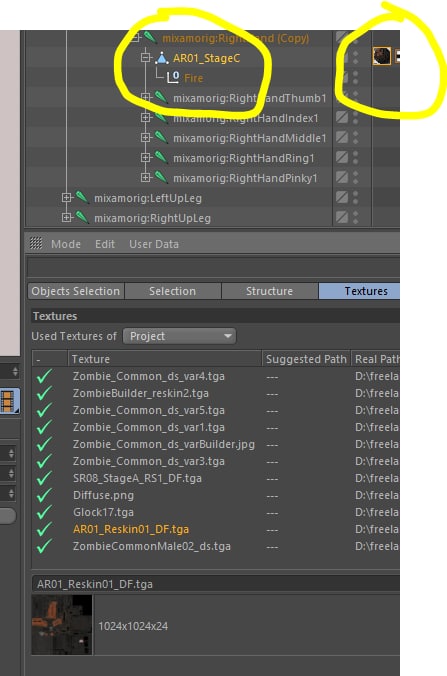Click the 1024x1024x24 texture size label
The image size is (447, 676).
[x=133, y=626]
